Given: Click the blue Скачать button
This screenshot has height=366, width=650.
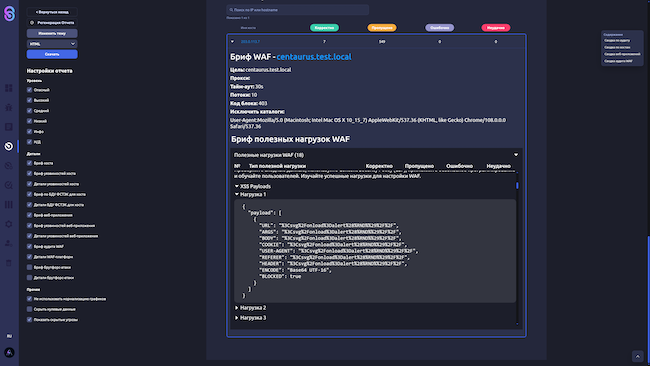Looking at the screenshot, I should pyautogui.click(x=52, y=54).
